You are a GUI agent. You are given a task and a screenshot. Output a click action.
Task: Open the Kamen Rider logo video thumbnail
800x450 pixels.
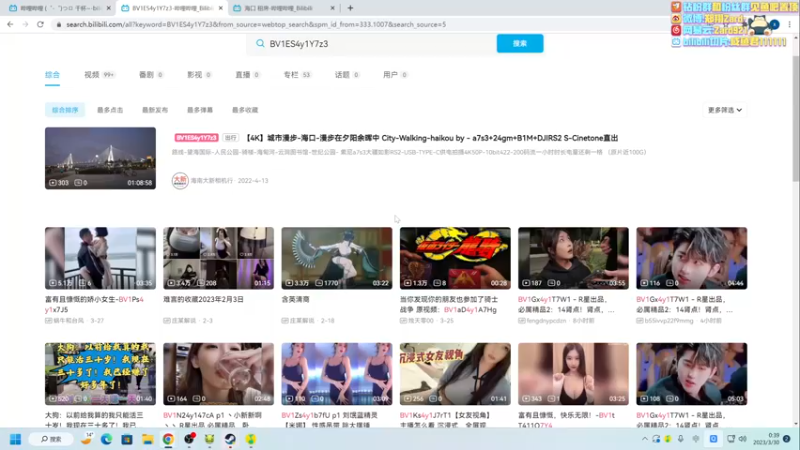(x=455, y=258)
